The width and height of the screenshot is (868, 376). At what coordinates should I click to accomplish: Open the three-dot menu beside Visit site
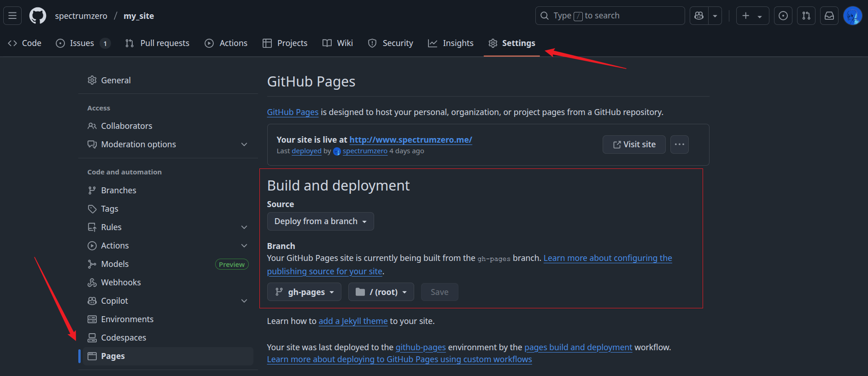click(679, 145)
